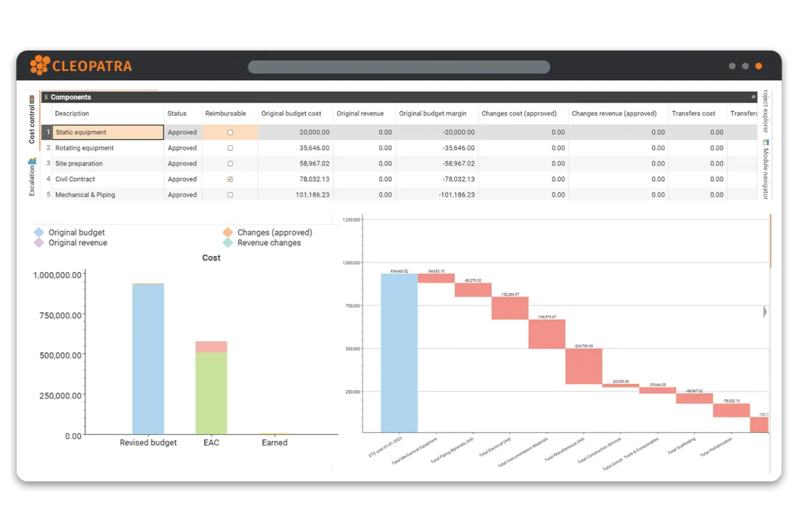Select the Cost control tab label
Image resolution: width=798 pixels, height=532 pixels.
click(32, 124)
